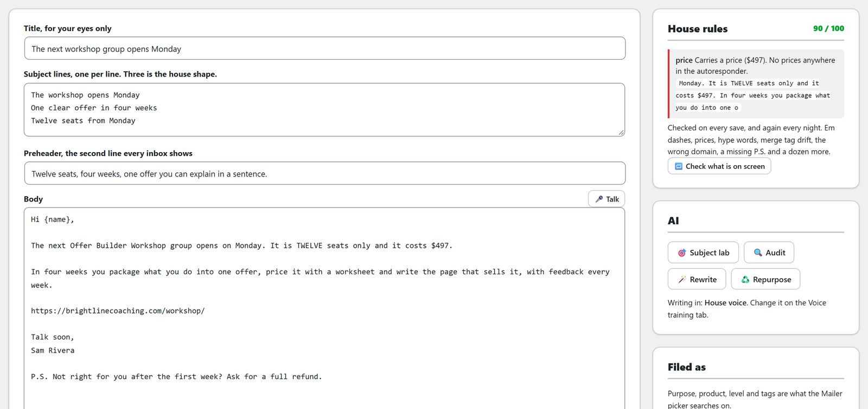
Task: Click the 'Filed as' heading
Action: (687, 367)
